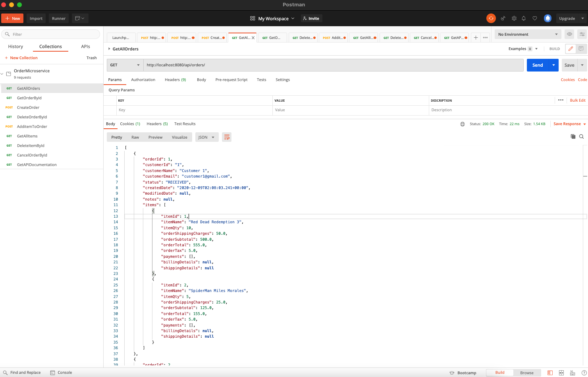This screenshot has height=377, width=588.
Task: Toggle environment quick look eye icon
Action: 569,34
